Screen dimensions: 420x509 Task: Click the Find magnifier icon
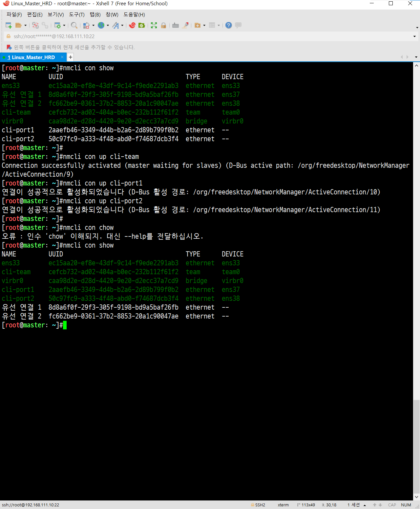[74, 25]
